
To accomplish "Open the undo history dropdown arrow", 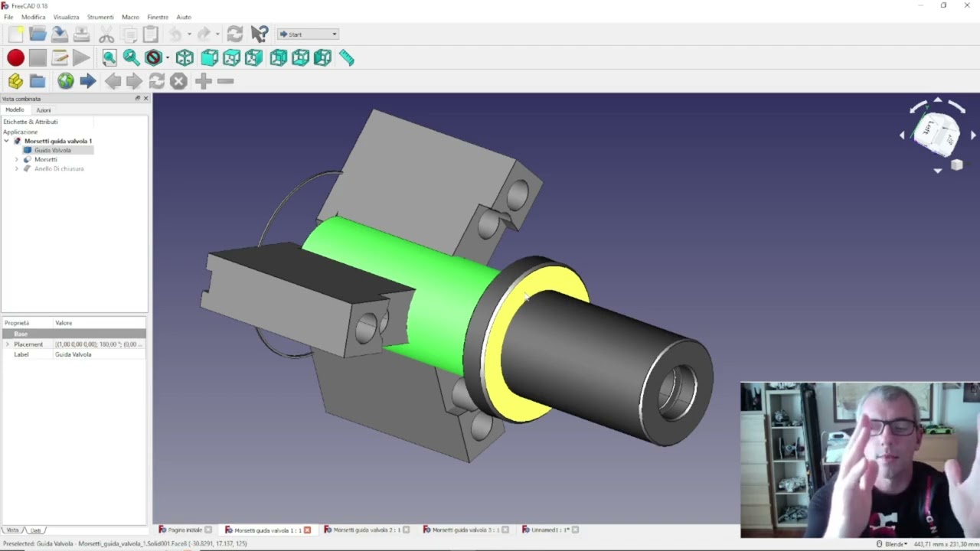I will [x=188, y=34].
